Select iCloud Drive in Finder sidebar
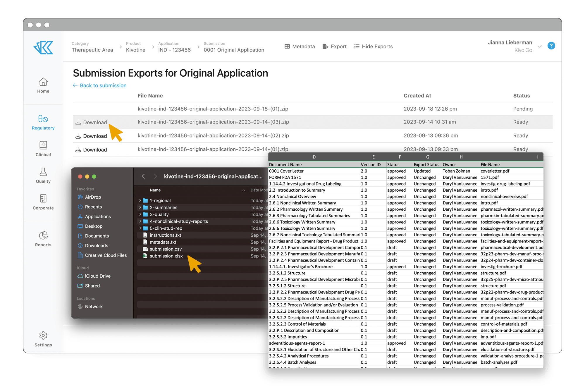This screenshot has height=392, width=585. (94, 276)
